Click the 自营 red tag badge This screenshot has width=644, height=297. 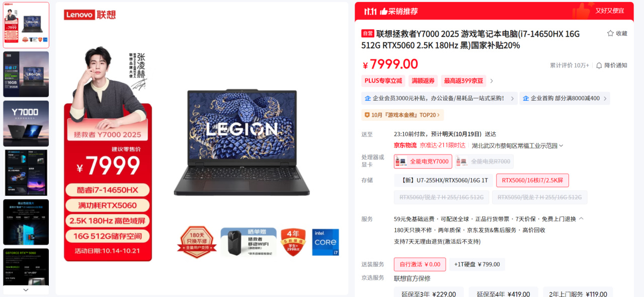(368, 34)
